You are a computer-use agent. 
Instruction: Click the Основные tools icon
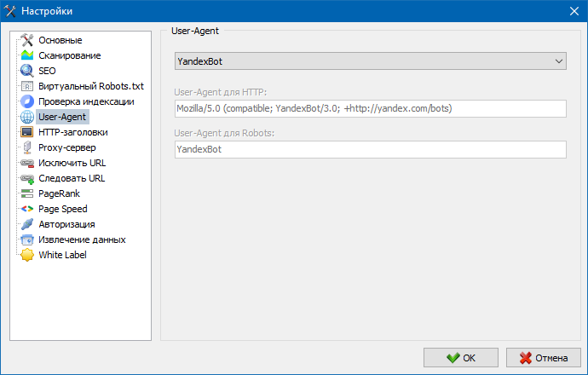27,40
